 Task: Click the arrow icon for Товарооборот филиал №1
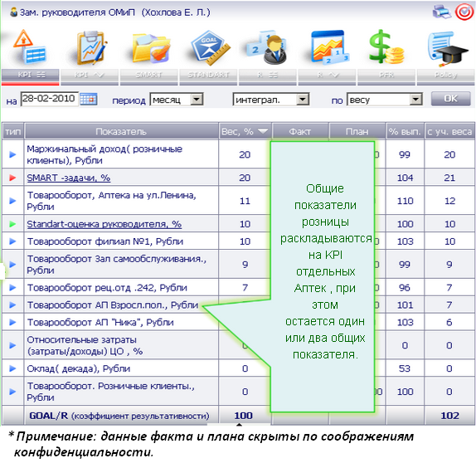click(12, 241)
